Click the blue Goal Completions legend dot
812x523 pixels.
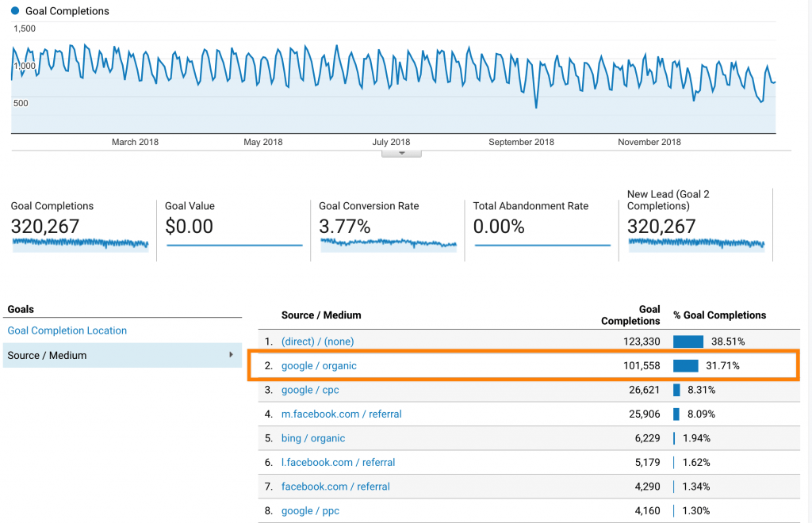click(x=15, y=12)
